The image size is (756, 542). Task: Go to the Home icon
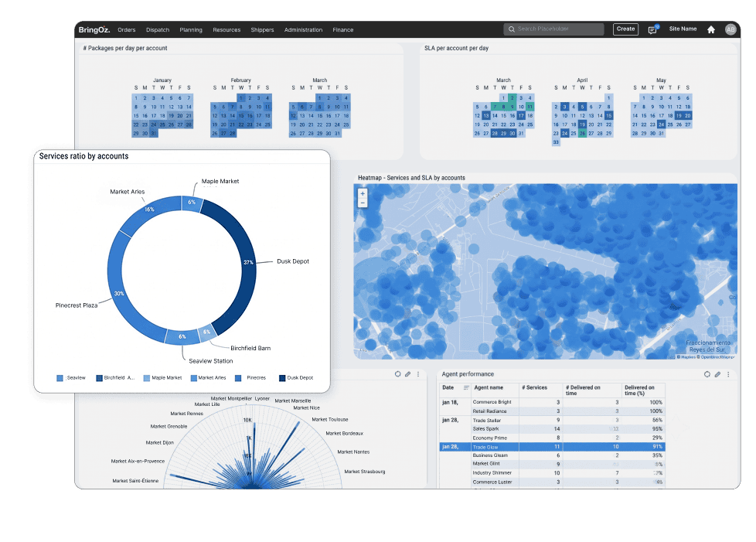tap(710, 29)
